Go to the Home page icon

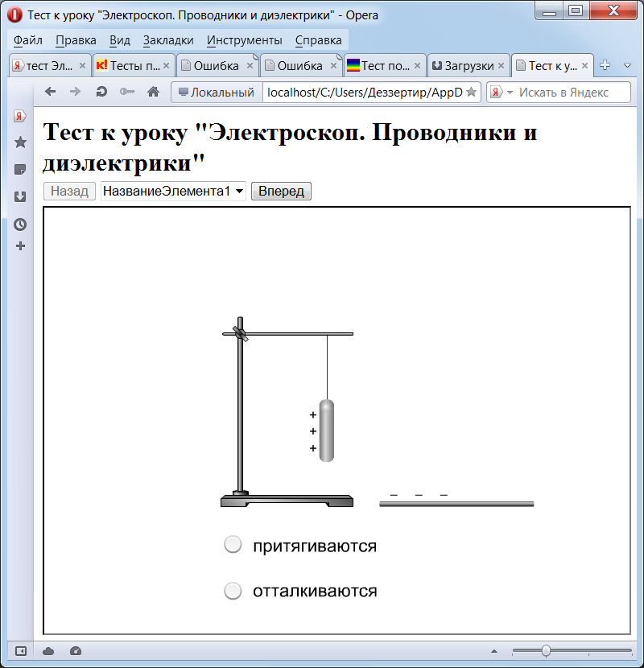click(154, 92)
